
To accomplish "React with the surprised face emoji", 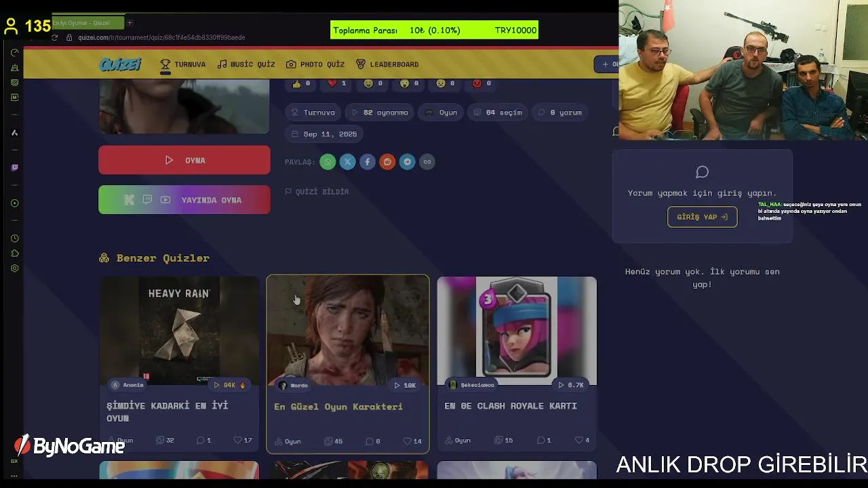I will click(409, 83).
